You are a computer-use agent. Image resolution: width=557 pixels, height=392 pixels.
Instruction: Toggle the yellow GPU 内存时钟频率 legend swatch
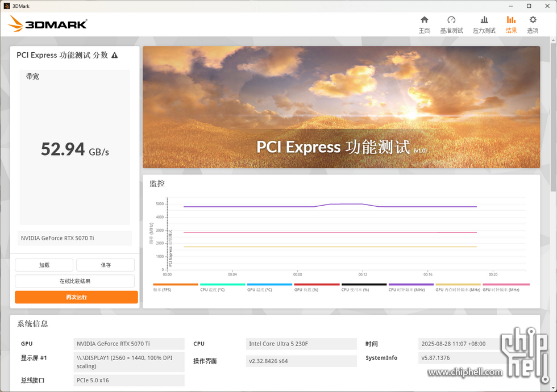[458, 285]
